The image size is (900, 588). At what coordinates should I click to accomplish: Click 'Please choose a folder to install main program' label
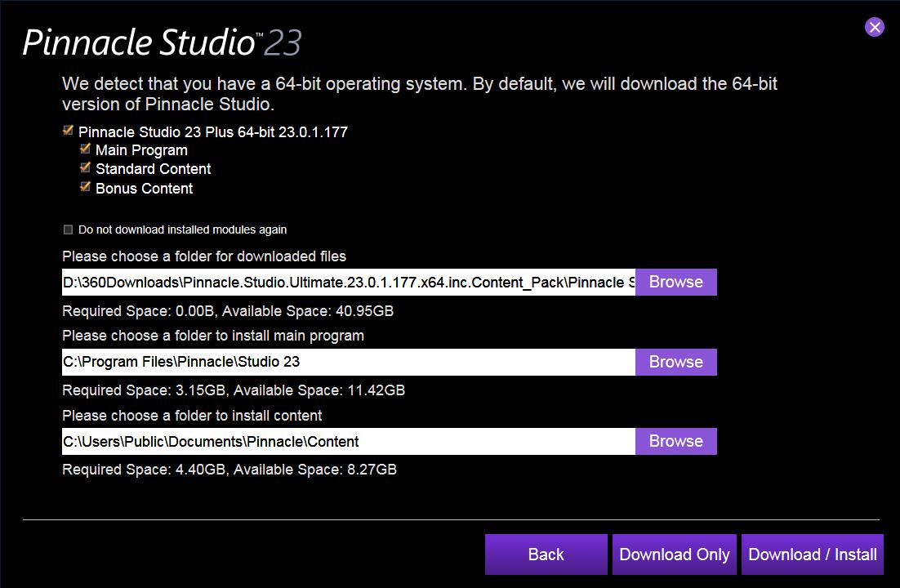click(x=213, y=336)
